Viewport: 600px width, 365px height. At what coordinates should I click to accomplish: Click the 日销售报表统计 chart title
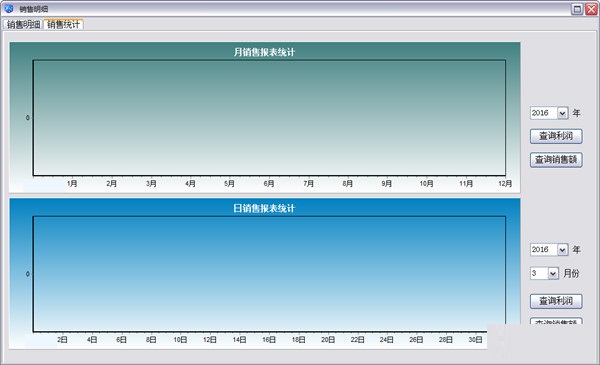[x=264, y=208]
